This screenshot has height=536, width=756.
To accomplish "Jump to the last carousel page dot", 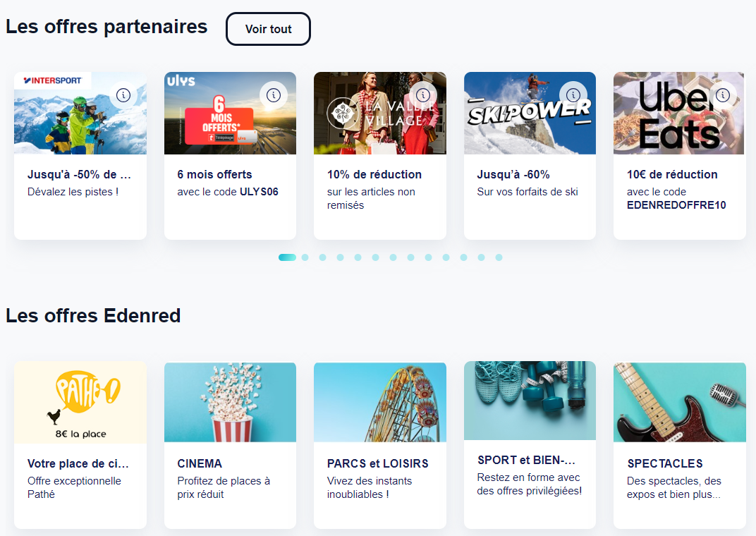I will (x=499, y=257).
